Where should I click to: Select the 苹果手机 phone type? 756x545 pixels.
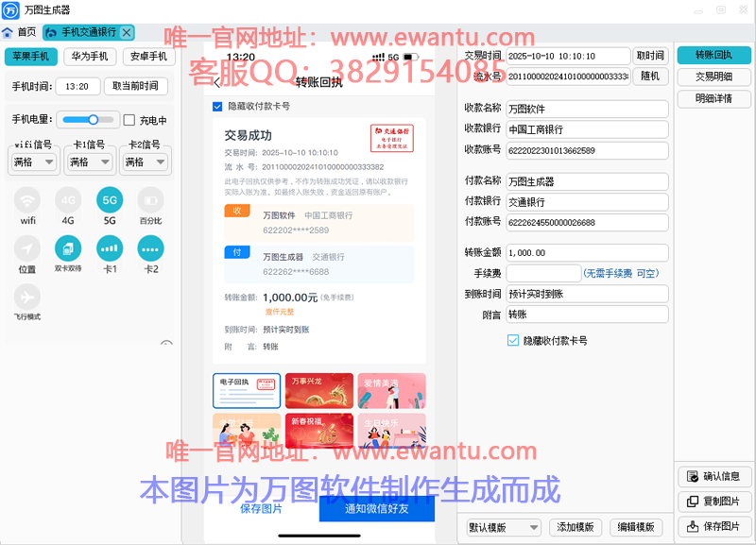coord(31,57)
